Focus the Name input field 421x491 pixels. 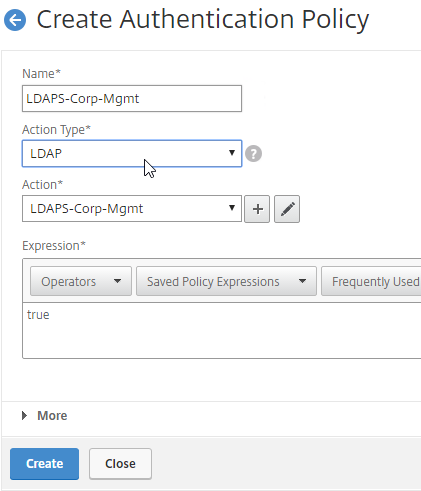[x=132, y=98]
